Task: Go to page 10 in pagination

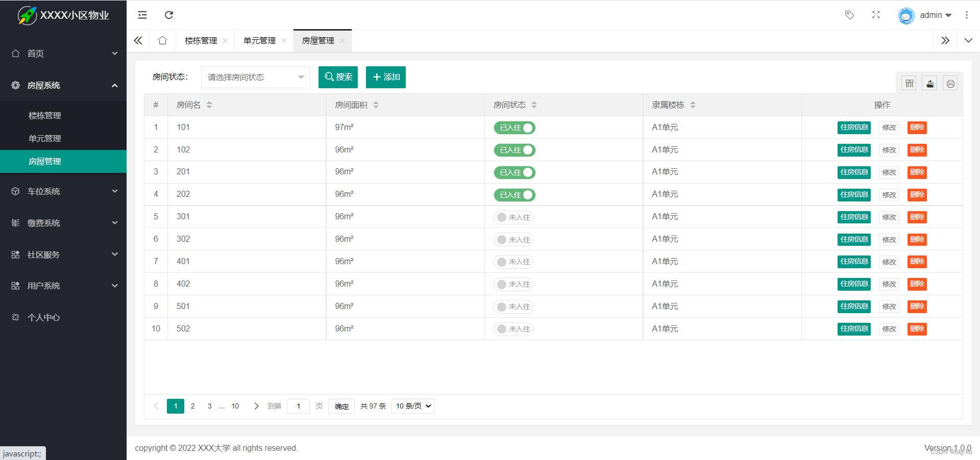Action: click(x=235, y=406)
